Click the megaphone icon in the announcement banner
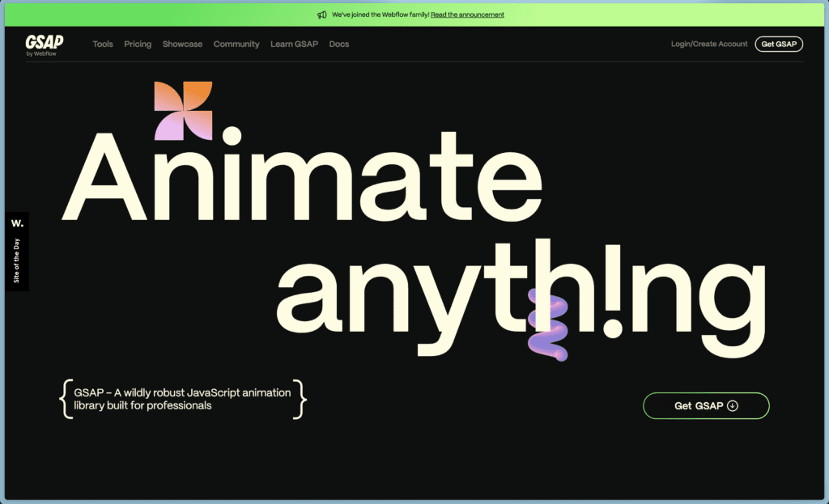829x504 pixels. tap(322, 15)
